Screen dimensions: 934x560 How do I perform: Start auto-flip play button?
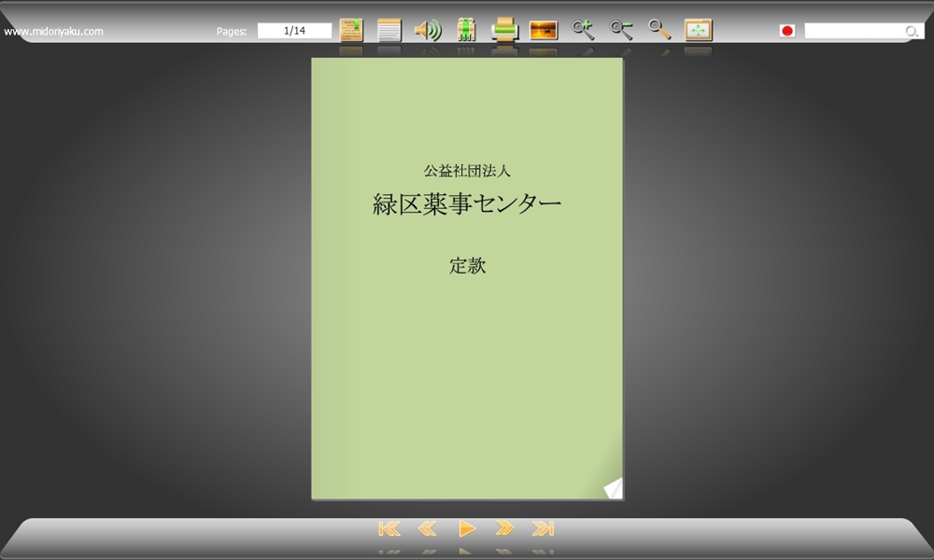pos(466,528)
